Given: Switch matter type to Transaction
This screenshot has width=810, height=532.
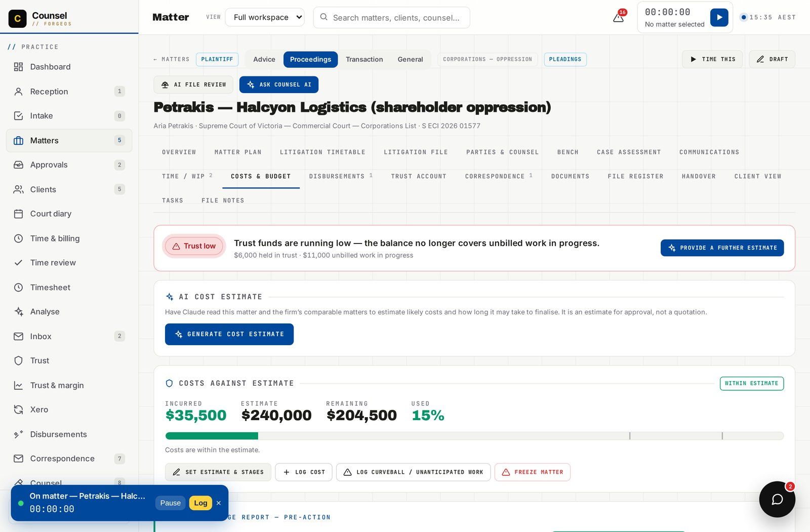Looking at the screenshot, I should pyautogui.click(x=364, y=59).
